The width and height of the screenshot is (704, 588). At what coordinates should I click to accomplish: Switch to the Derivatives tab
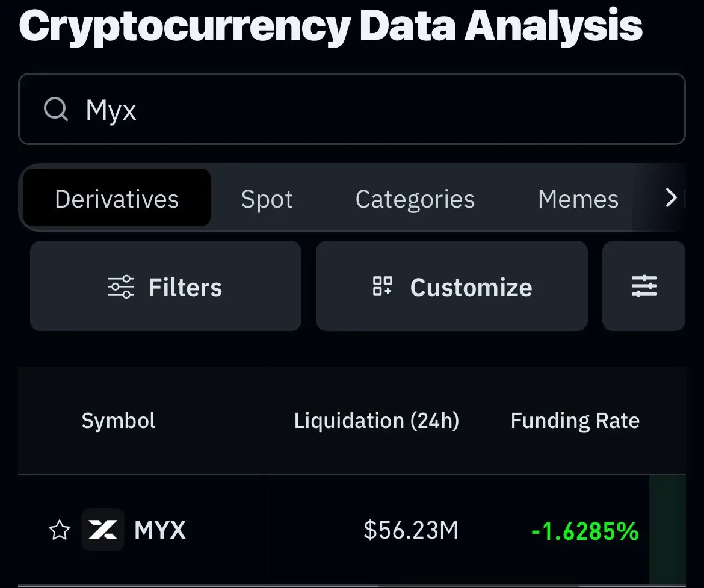117,197
